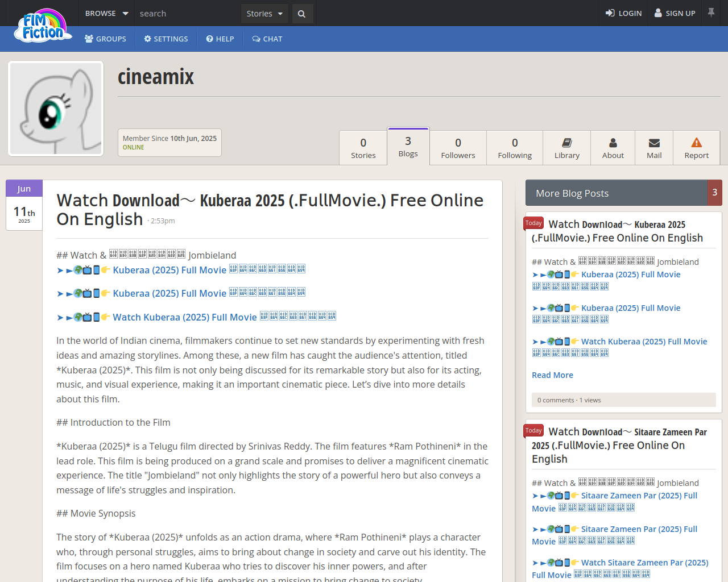728x582 pixels.
Task: Click the 2:53pm post timestamp
Action: (163, 221)
